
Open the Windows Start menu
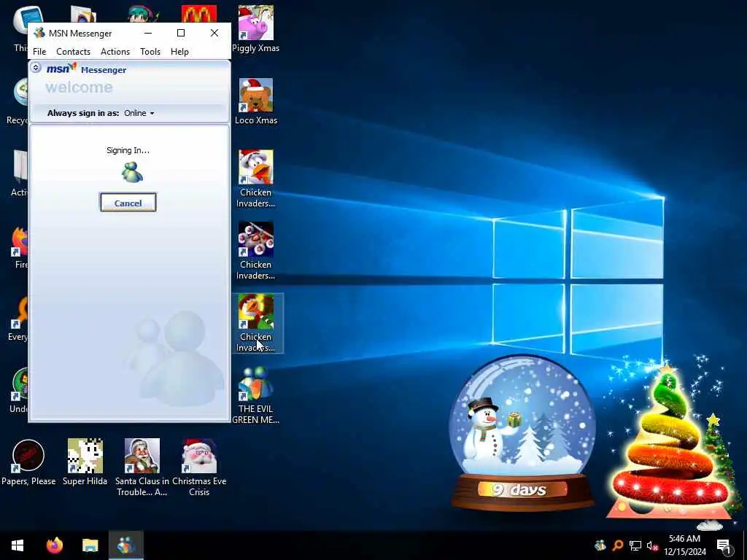(18, 545)
